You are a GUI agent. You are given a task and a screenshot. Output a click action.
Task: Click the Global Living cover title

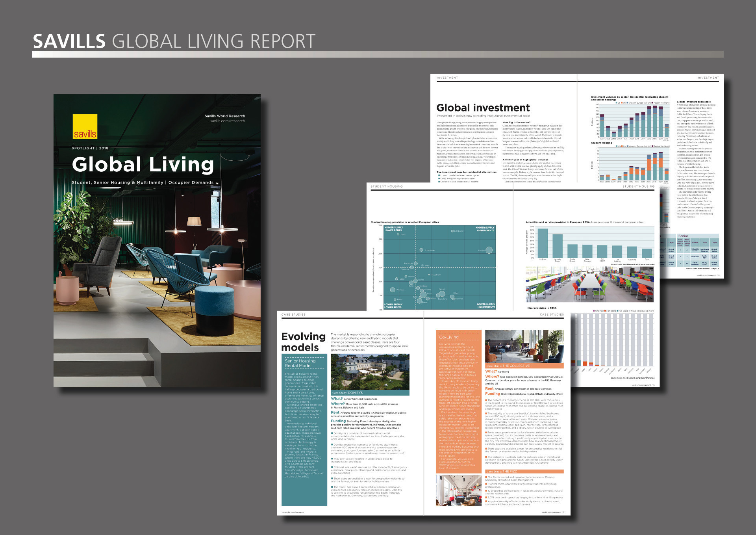click(143, 165)
